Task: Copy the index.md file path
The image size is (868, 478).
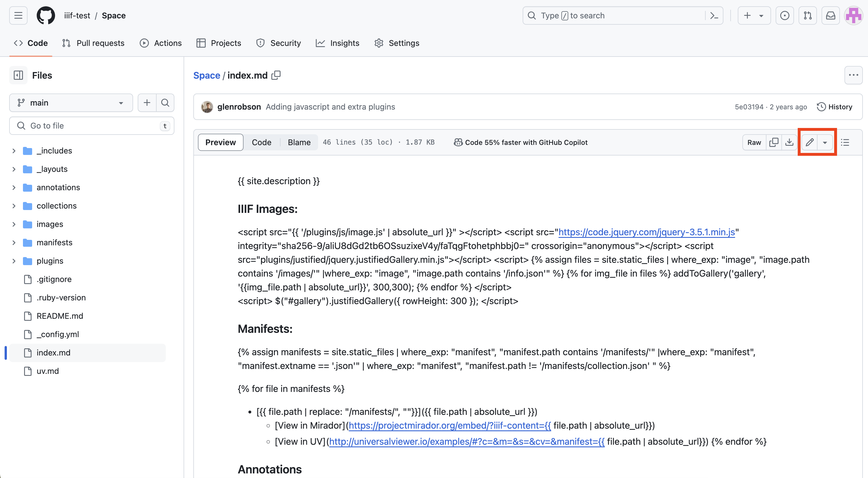Action: (276, 75)
